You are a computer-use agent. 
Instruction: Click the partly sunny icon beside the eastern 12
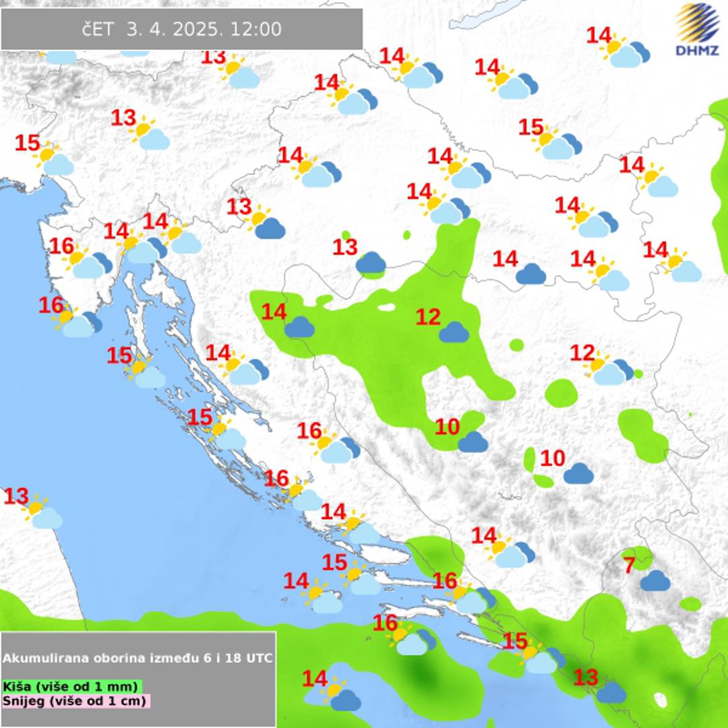click(611, 370)
